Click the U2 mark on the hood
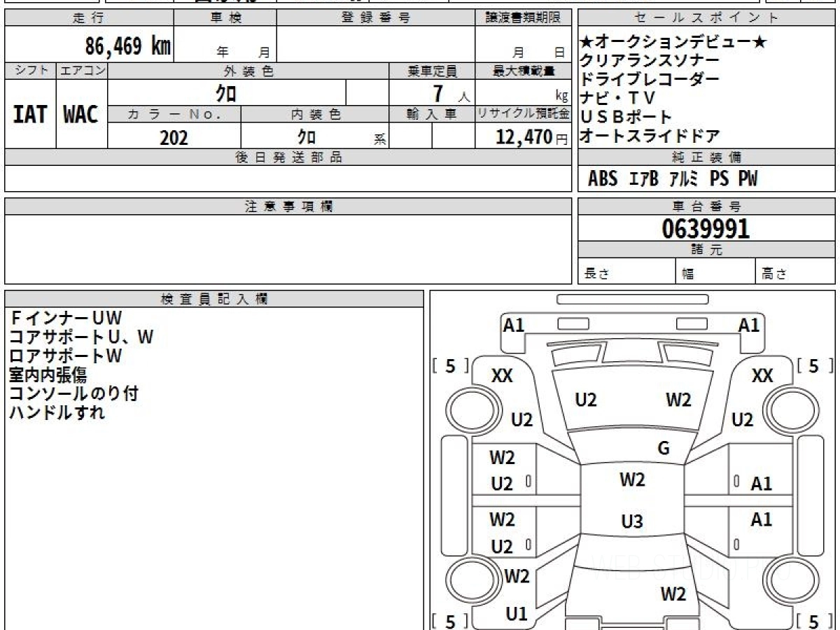The height and width of the screenshot is (630, 840). pyautogui.click(x=586, y=400)
